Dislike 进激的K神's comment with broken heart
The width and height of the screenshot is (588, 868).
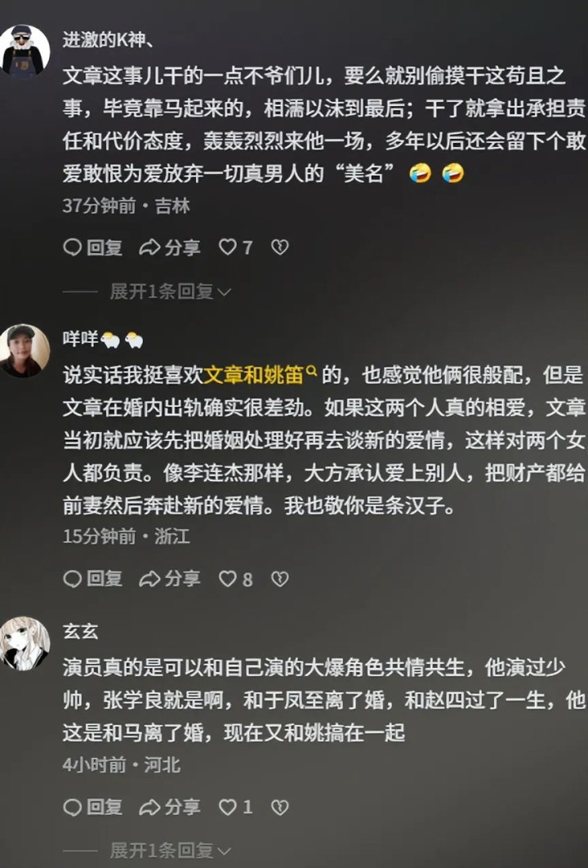click(x=279, y=247)
